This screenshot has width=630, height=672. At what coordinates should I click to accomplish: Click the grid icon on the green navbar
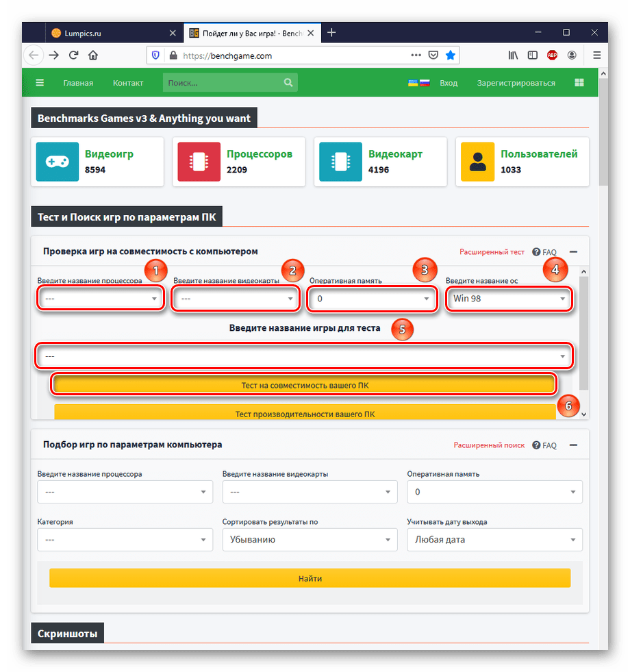(x=579, y=83)
